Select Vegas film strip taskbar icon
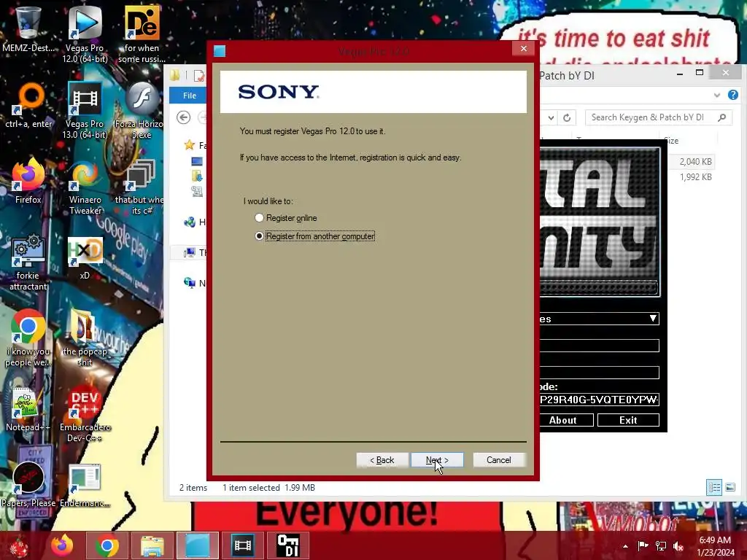The image size is (747, 560). [x=242, y=545]
